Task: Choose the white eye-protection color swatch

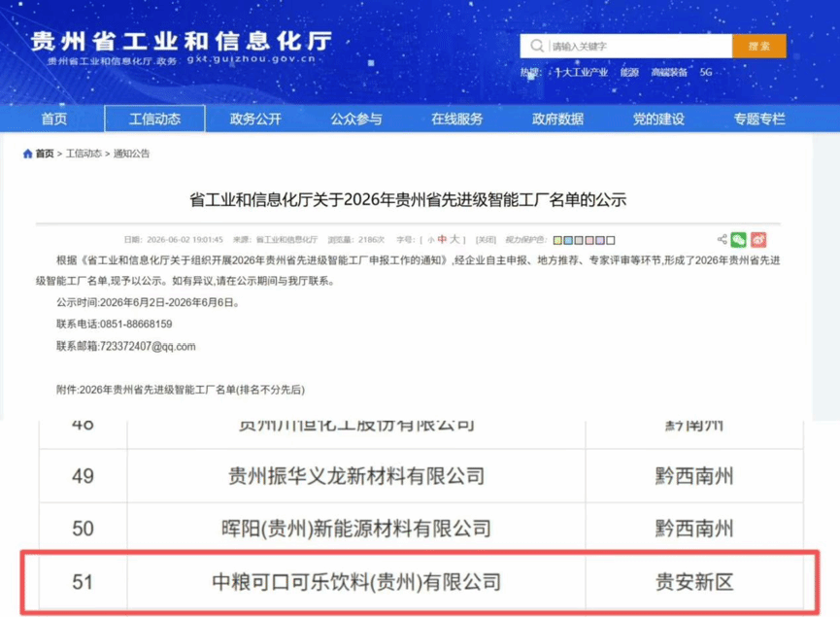Action: pyautogui.click(x=610, y=240)
